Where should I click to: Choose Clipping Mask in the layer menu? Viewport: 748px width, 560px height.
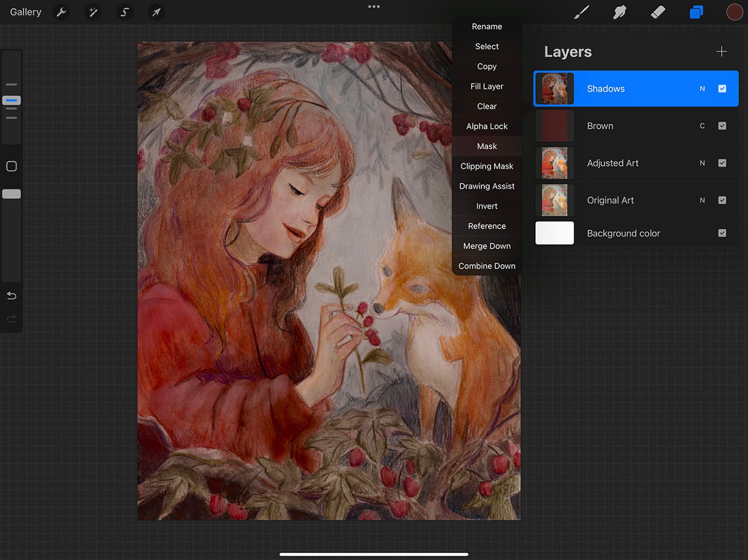pos(487,166)
